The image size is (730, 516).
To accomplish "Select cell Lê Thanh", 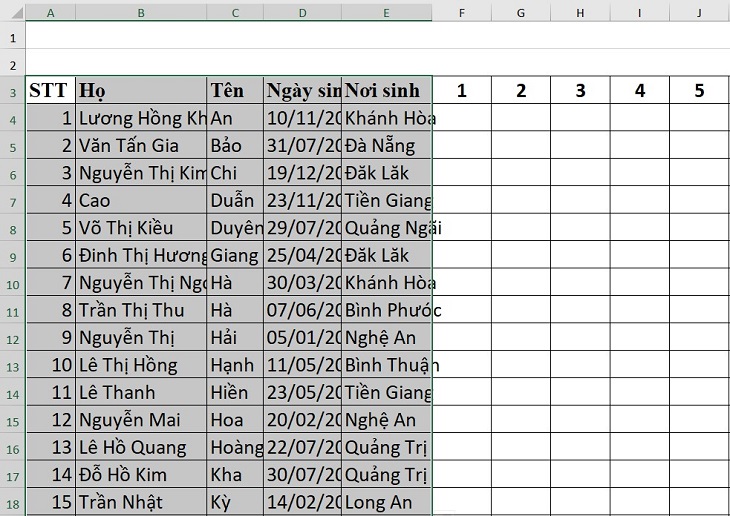I will [x=141, y=393].
